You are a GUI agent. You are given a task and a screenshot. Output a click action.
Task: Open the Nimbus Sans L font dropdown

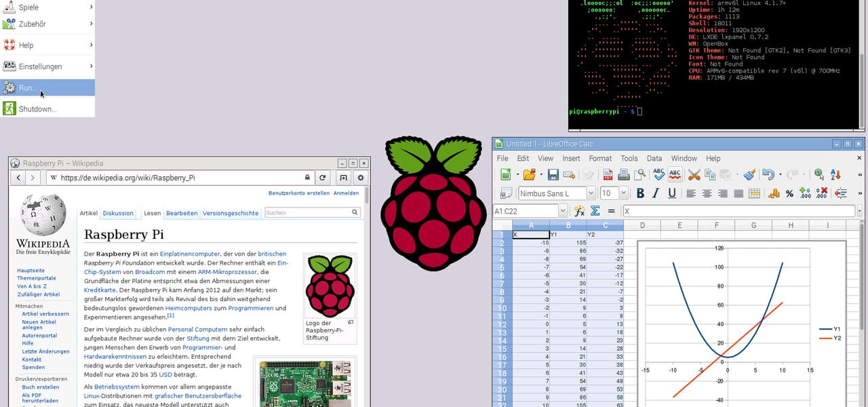click(591, 193)
